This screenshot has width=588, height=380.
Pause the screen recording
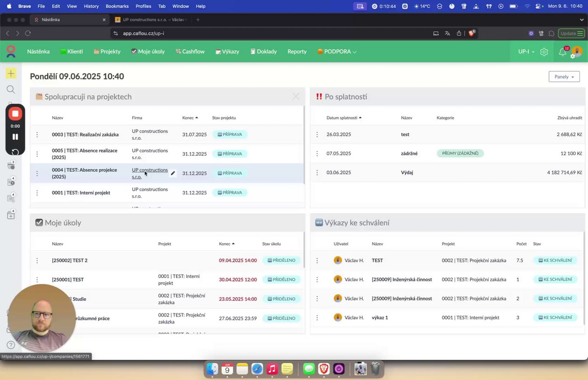[x=15, y=137]
